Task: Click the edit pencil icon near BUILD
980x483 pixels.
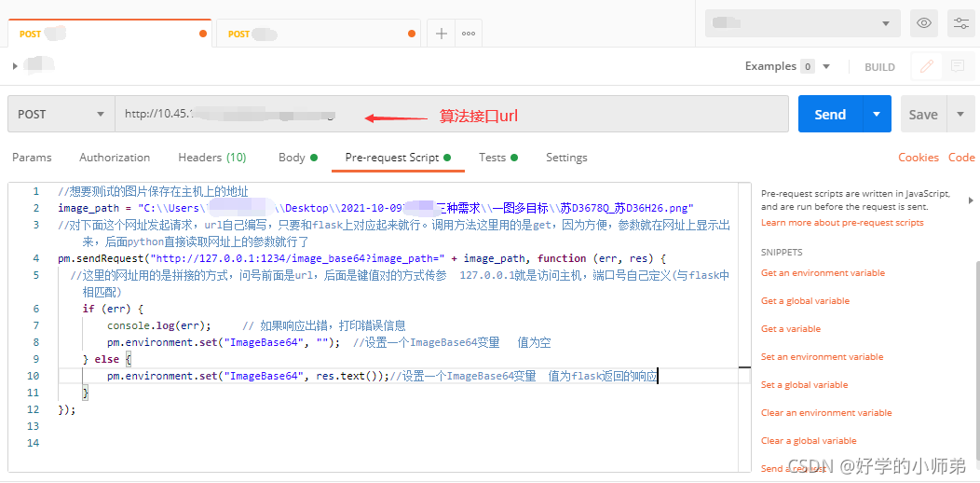Action: pyautogui.click(x=926, y=65)
